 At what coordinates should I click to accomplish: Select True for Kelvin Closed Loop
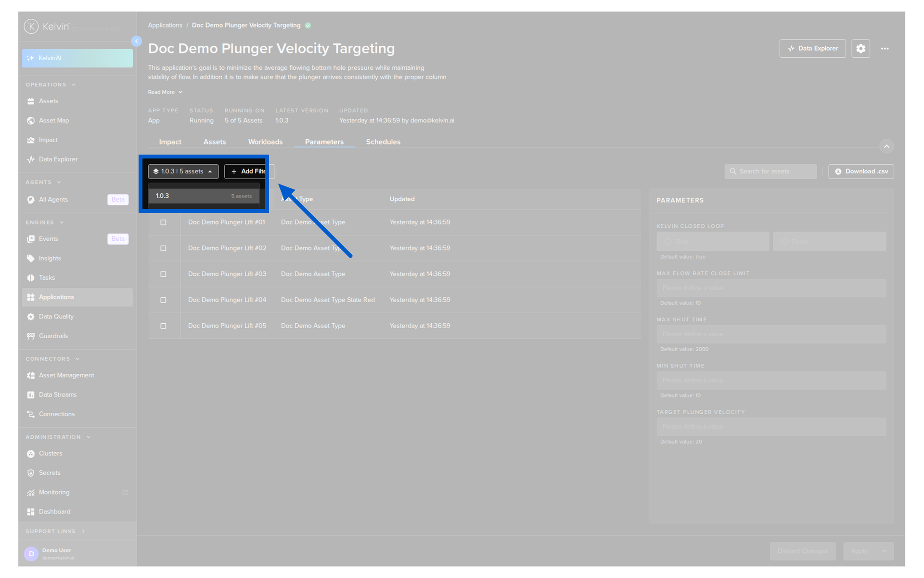pyautogui.click(x=713, y=241)
